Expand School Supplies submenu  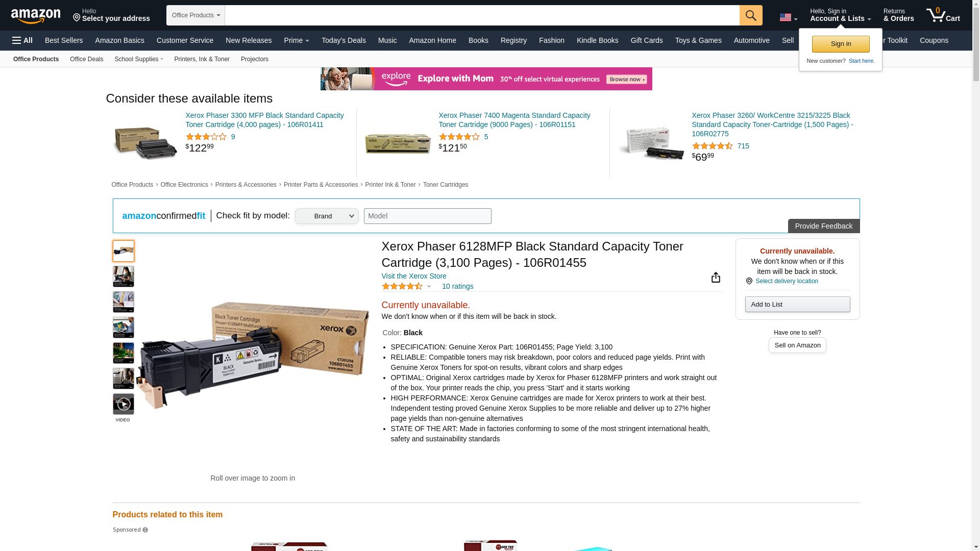point(139,59)
